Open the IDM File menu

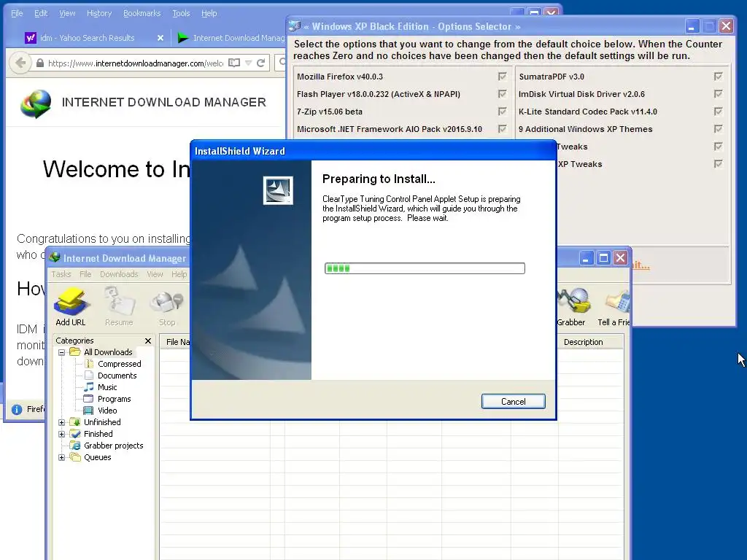tap(85, 274)
